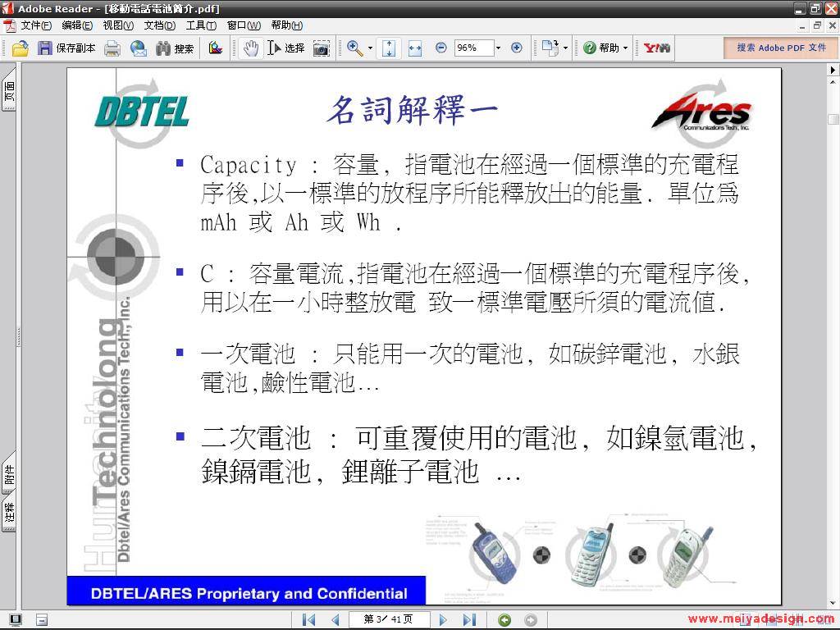Click the page number field 第3/41页

coord(388,619)
